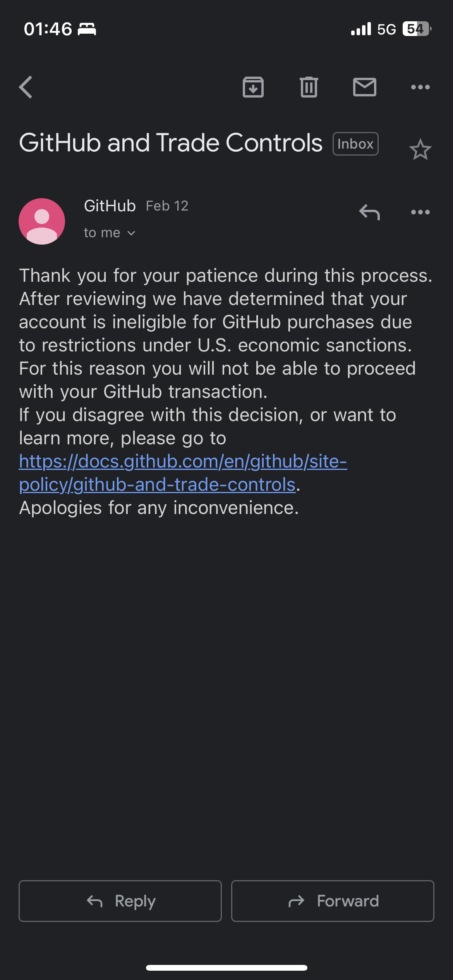453x980 pixels.
Task: Go back to the inbox list
Action: (x=26, y=87)
